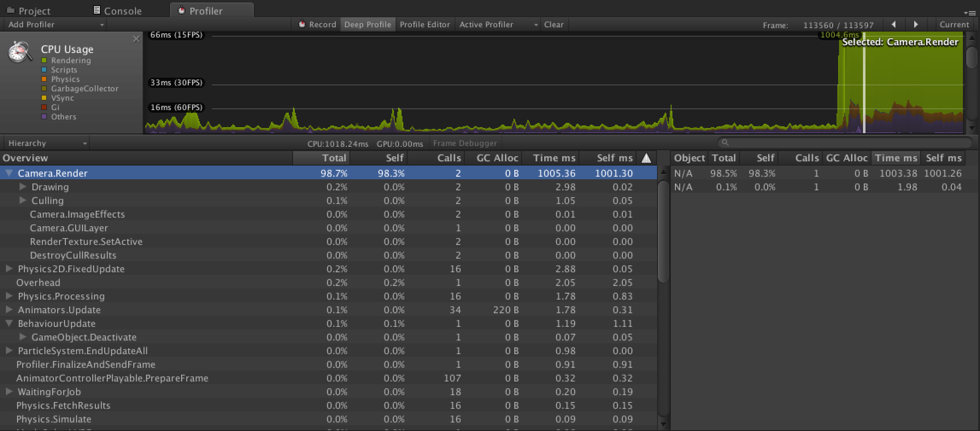Select detail row with 1003.38 ms

tap(818, 173)
